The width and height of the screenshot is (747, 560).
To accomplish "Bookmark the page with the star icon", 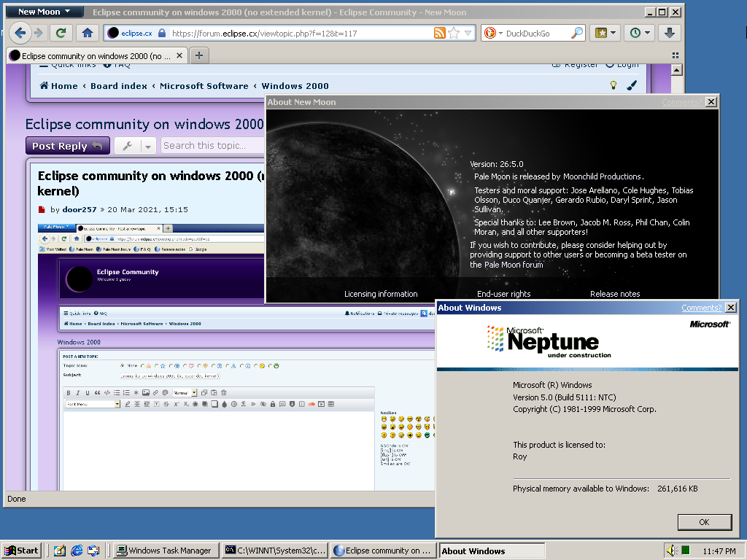I will [454, 34].
